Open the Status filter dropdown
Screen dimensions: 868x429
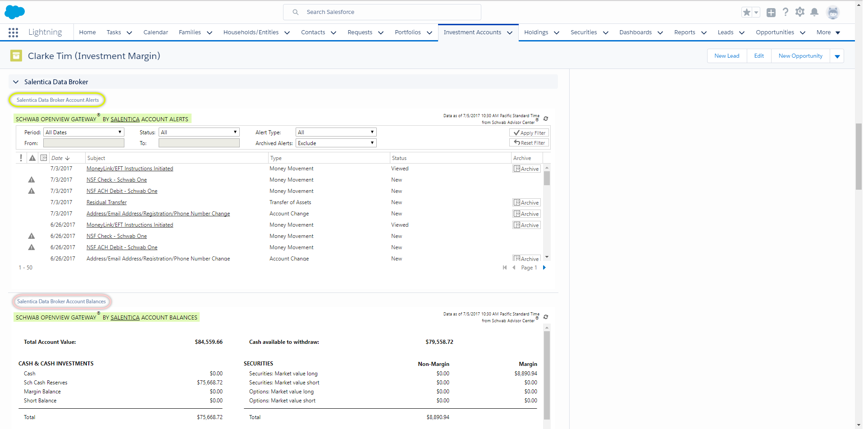[199, 132]
